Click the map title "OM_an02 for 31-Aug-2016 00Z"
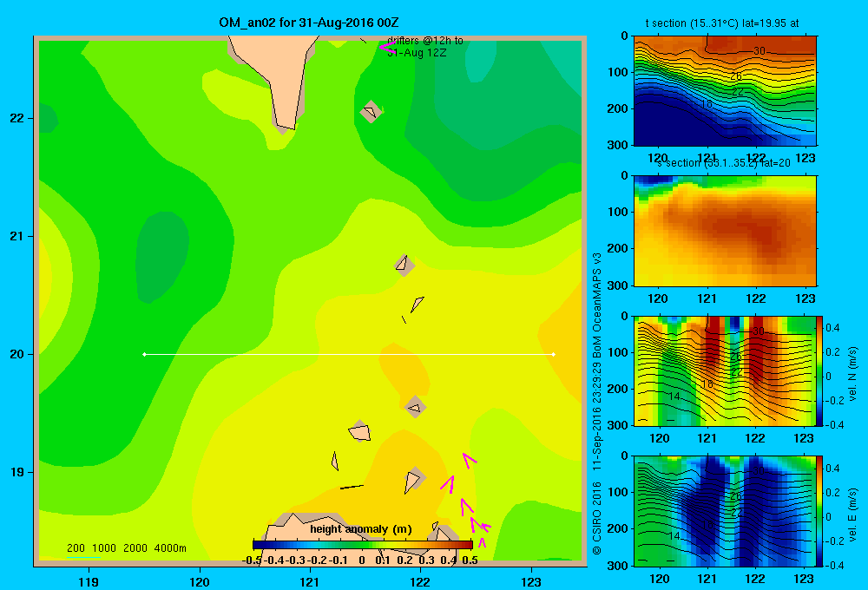This screenshot has height=590, width=868. pyautogui.click(x=309, y=23)
